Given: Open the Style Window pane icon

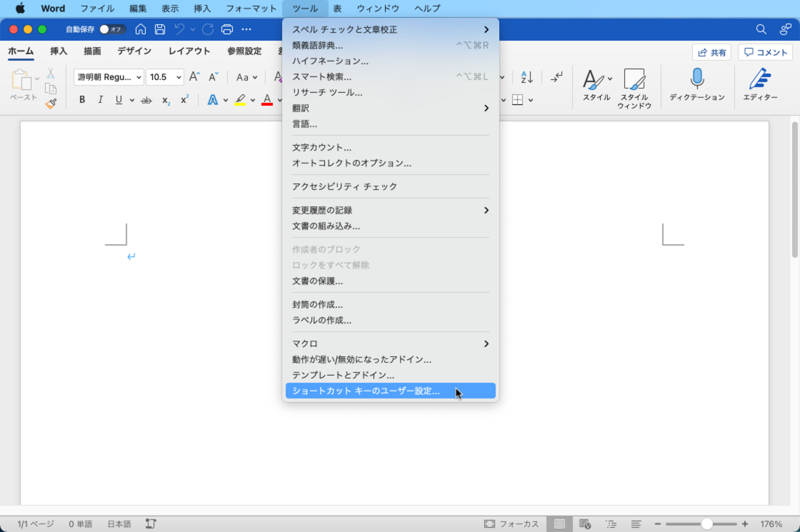Looking at the screenshot, I should click(634, 80).
